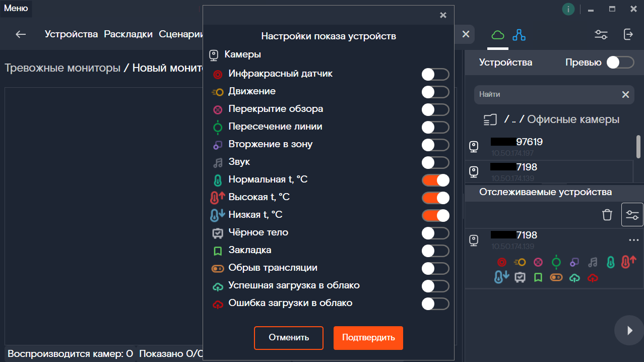The width and height of the screenshot is (644, 362).
Task: Click the camera icon beside Камеры heading
Action: [214, 54]
